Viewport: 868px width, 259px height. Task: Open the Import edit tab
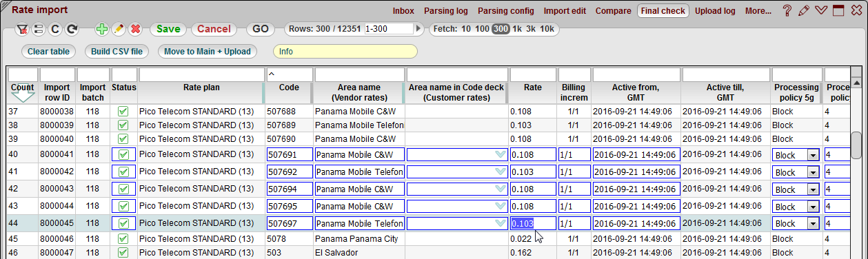tap(565, 11)
